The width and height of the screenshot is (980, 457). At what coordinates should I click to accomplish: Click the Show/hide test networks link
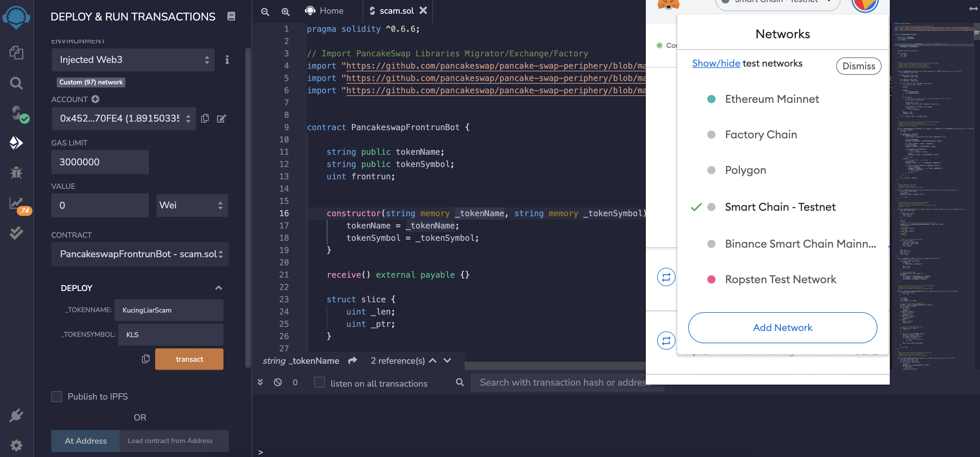point(716,63)
